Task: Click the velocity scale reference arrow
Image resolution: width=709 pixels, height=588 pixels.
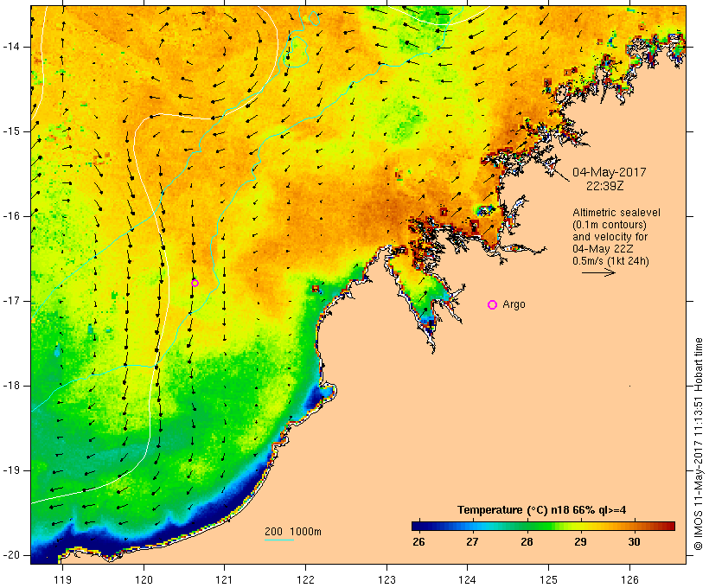Action: [598, 272]
